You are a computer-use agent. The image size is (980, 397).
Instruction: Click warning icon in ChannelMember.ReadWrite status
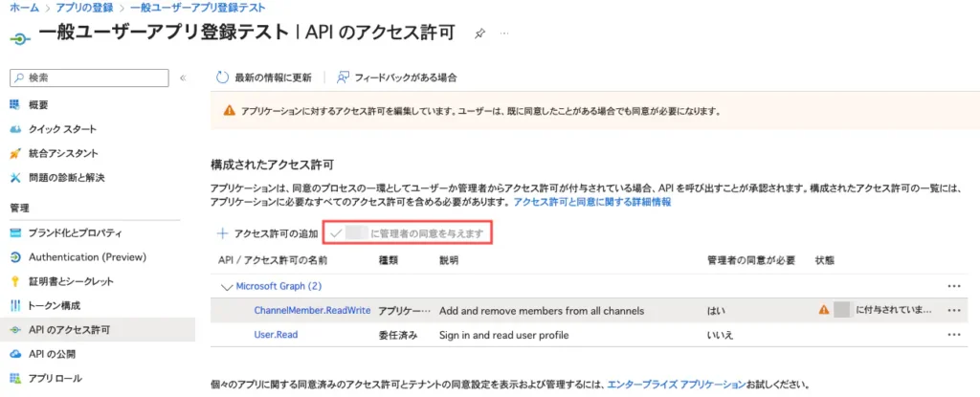[824, 310]
